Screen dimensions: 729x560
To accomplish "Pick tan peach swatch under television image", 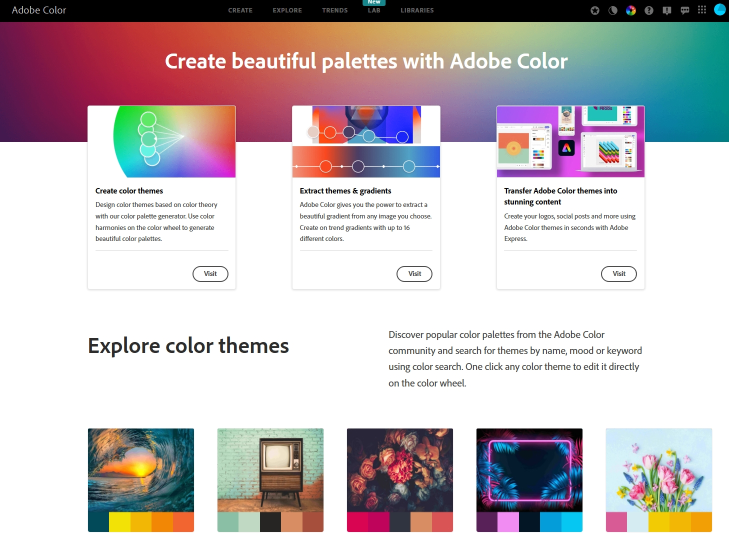I will [x=291, y=522].
